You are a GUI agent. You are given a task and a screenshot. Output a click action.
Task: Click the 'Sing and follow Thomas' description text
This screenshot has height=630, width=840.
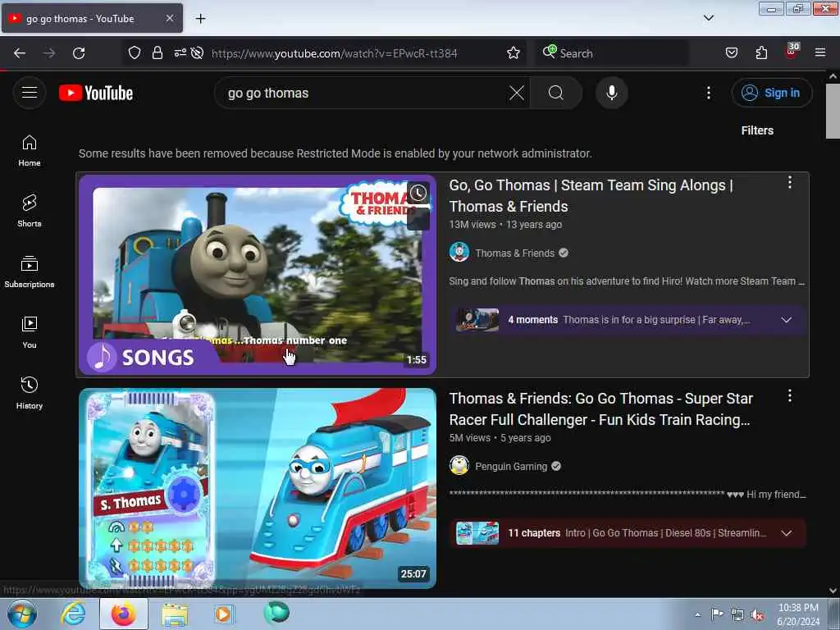(x=627, y=281)
